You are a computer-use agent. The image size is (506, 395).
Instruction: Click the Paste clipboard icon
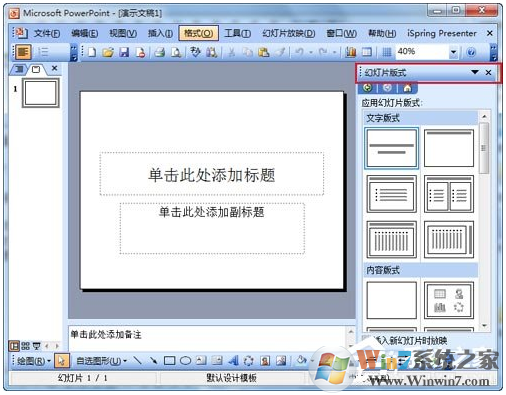(263, 52)
